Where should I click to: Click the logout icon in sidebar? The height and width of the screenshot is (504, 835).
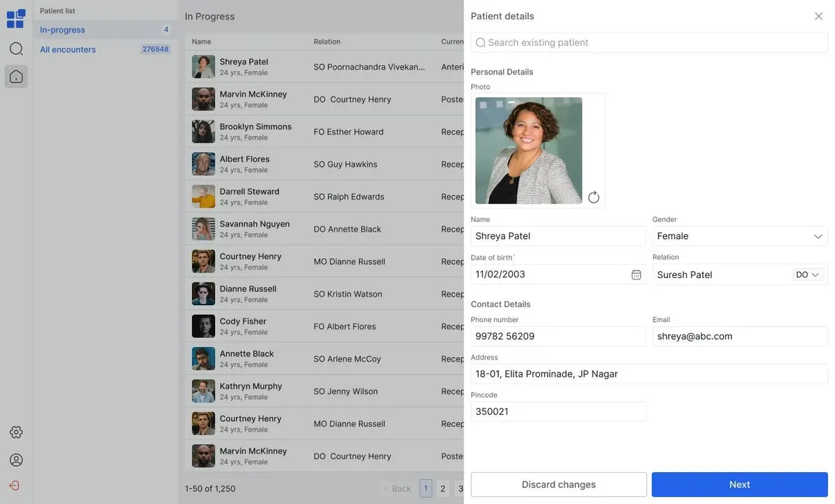tap(15, 486)
